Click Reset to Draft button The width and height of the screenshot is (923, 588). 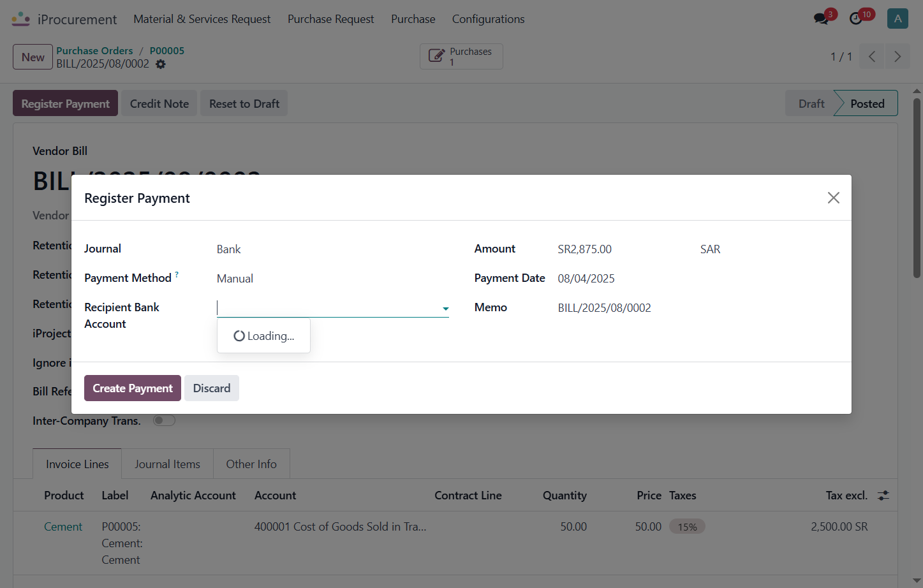pyautogui.click(x=244, y=103)
